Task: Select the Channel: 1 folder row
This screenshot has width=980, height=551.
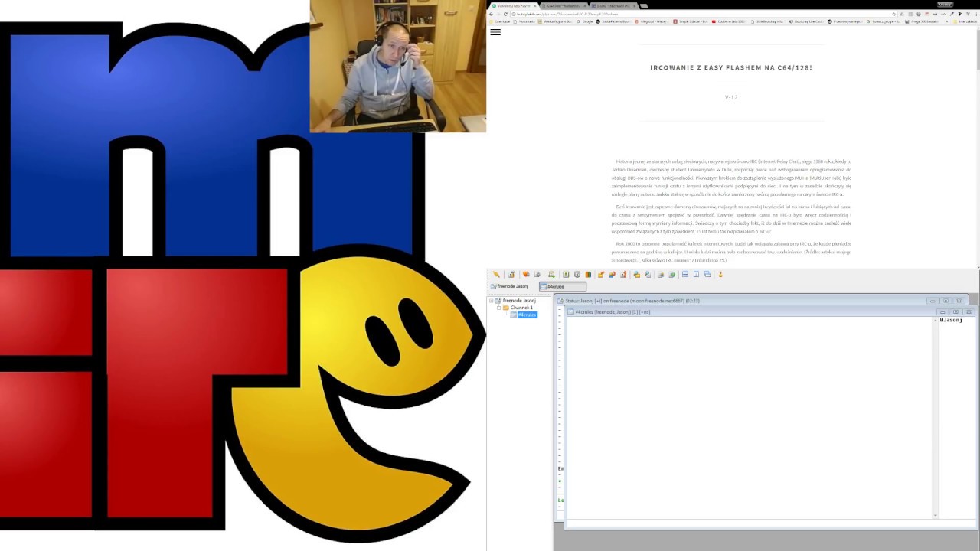Action: tap(521, 308)
